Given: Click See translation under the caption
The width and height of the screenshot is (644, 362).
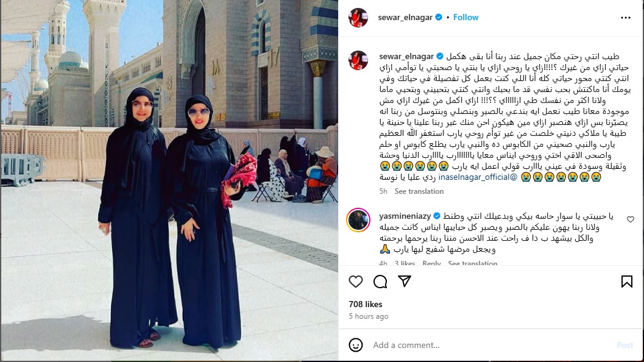Looking at the screenshot, I should (419, 191).
